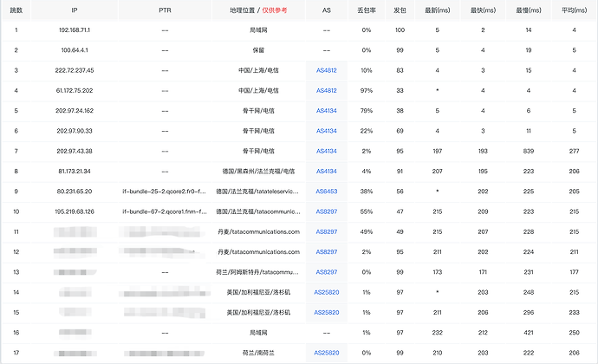Viewport: 598px width, 364px height.
Task: Select the PTR if-bundle-25-2.qcore2.fr0-f...
Action: (164, 192)
